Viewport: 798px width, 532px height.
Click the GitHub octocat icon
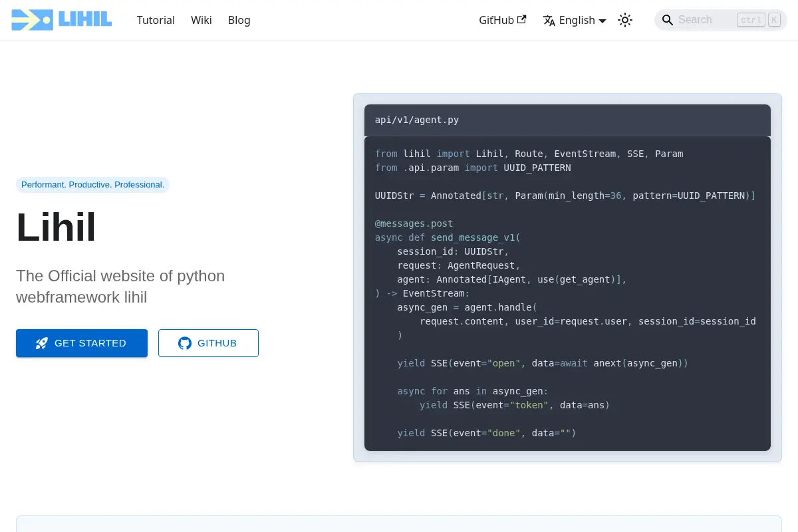tap(185, 343)
